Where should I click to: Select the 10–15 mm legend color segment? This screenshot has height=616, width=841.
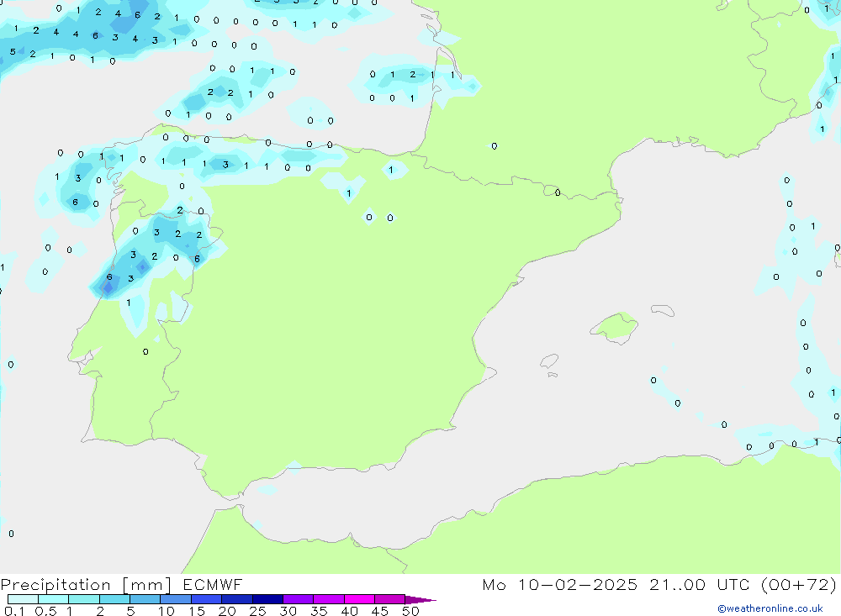click(176, 599)
